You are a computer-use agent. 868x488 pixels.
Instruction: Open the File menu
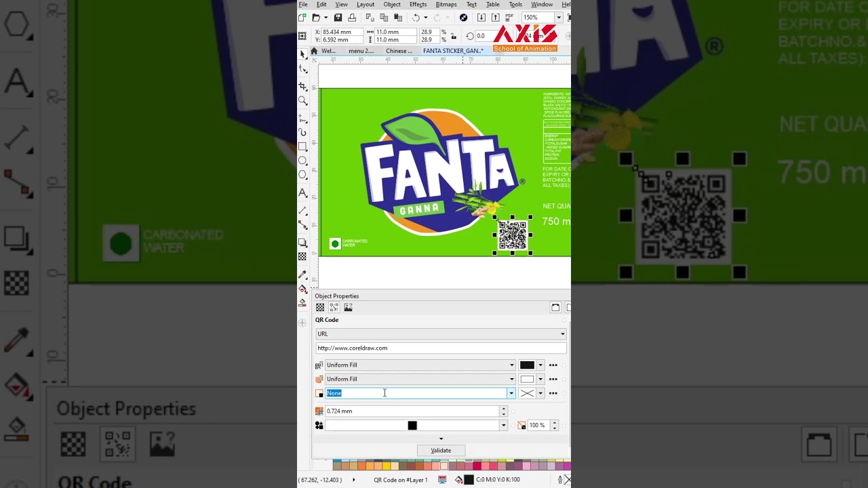[x=302, y=5]
